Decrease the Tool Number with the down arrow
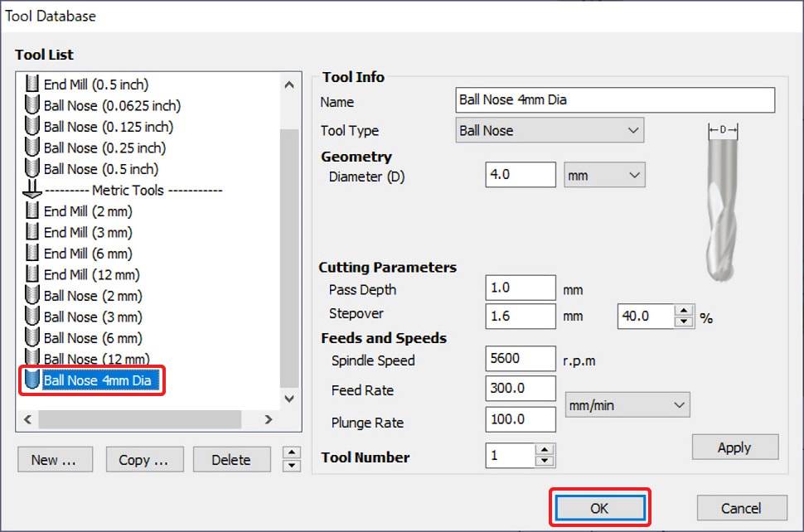The width and height of the screenshot is (804, 532). (544, 462)
